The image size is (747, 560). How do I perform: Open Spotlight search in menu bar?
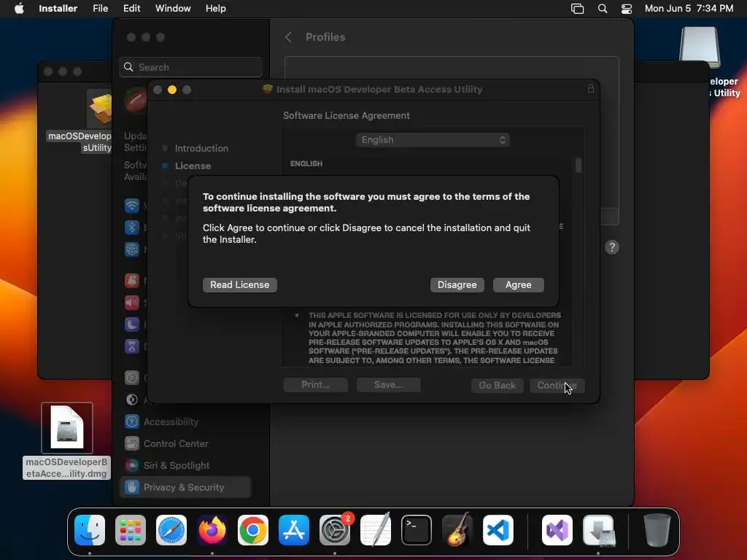[602, 9]
